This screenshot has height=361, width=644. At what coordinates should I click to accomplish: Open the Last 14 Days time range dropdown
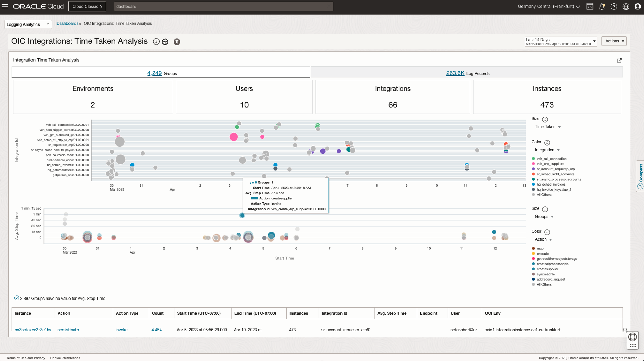pos(594,41)
